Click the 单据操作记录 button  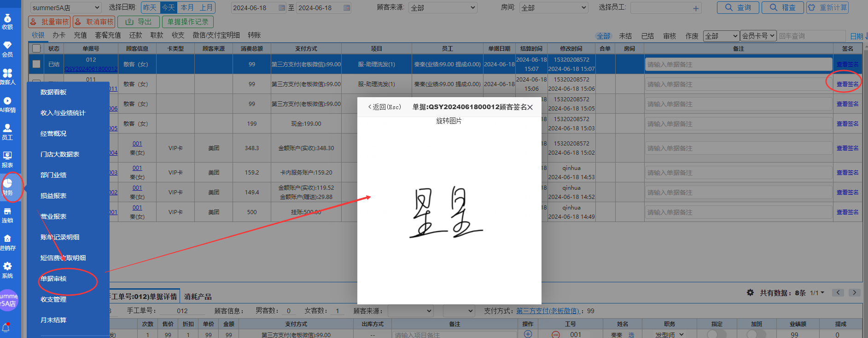click(x=188, y=22)
